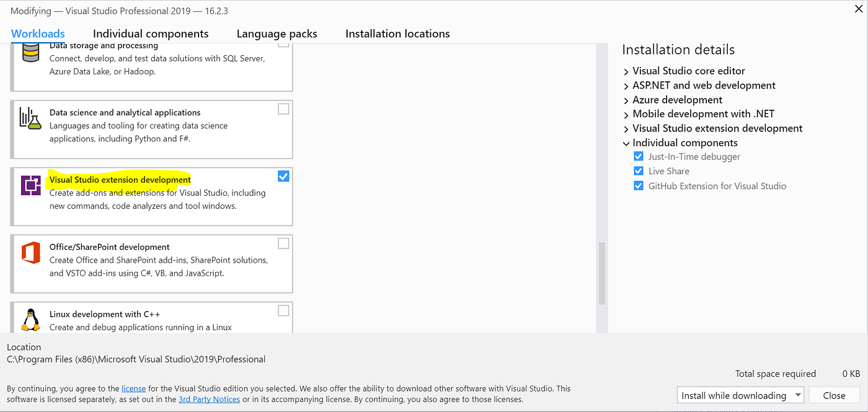The width and height of the screenshot is (868, 412).
Task: Click the purple Visual Studio extension icon
Action: (30, 185)
